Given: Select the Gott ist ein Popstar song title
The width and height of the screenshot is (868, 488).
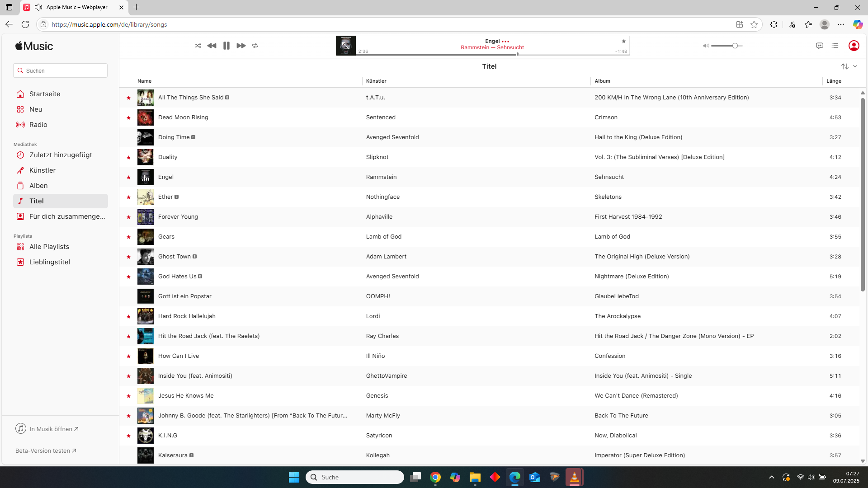Looking at the screenshot, I should [x=184, y=296].
